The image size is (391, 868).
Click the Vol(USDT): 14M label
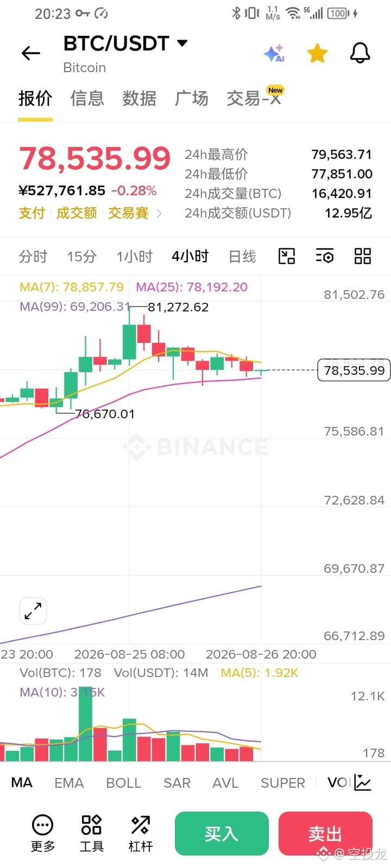[x=161, y=673]
